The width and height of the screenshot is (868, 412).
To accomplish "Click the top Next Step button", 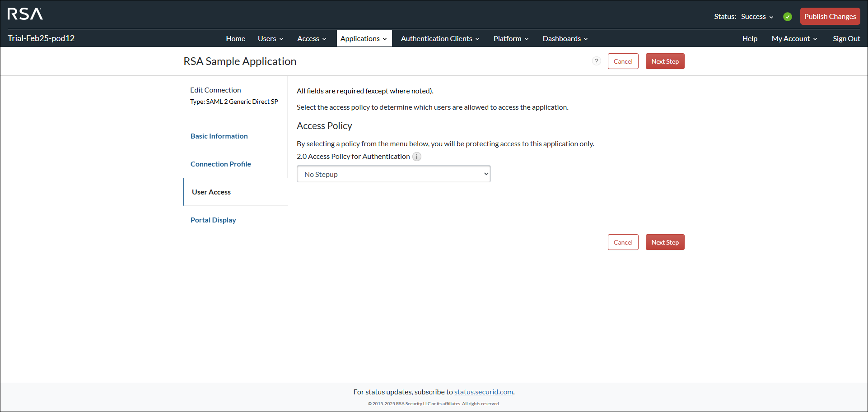I will (665, 61).
